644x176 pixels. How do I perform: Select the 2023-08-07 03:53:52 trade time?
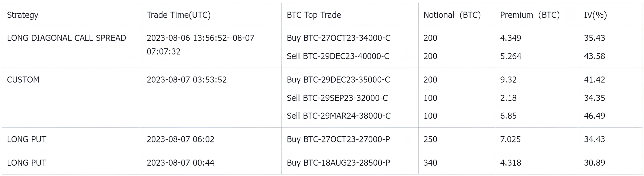coord(186,80)
